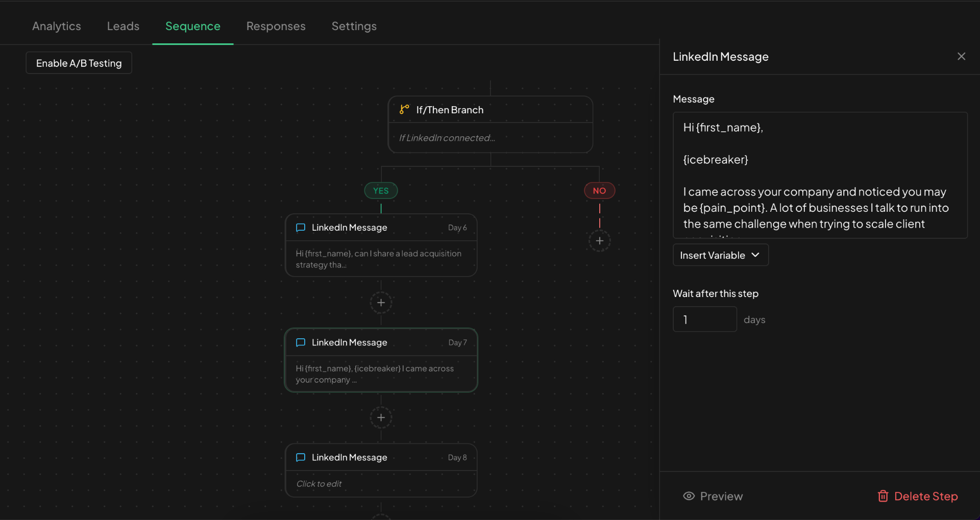Open the If/Then Branch node
The width and height of the screenshot is (980, 520).
[491, 125]
